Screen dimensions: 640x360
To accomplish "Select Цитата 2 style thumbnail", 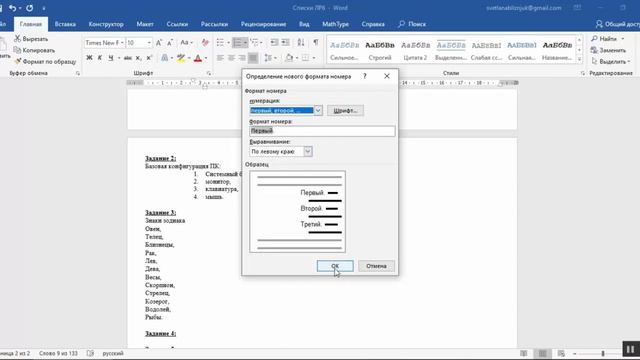I will coord(416,51).
